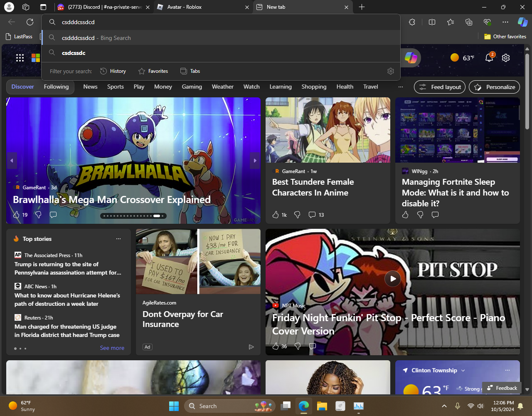Open Favorites star icon in toolbar
The image size is (532, 416).
point(451,22)
